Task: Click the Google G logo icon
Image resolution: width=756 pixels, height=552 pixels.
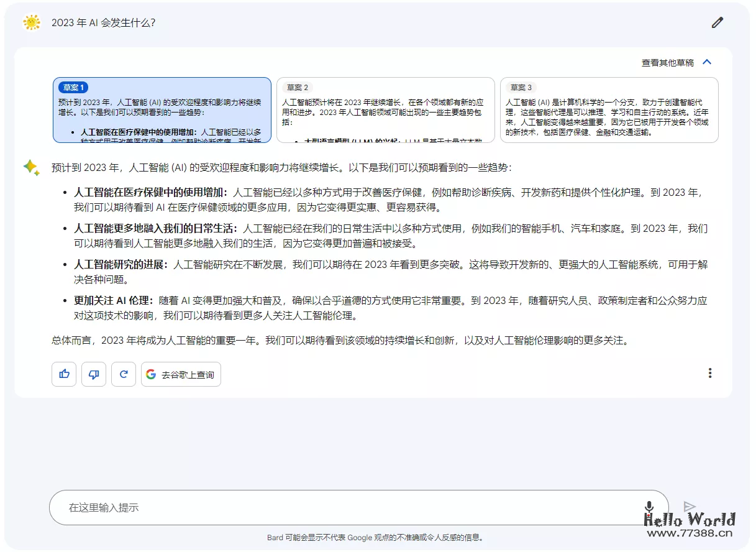Action: [x=151, y=374]
